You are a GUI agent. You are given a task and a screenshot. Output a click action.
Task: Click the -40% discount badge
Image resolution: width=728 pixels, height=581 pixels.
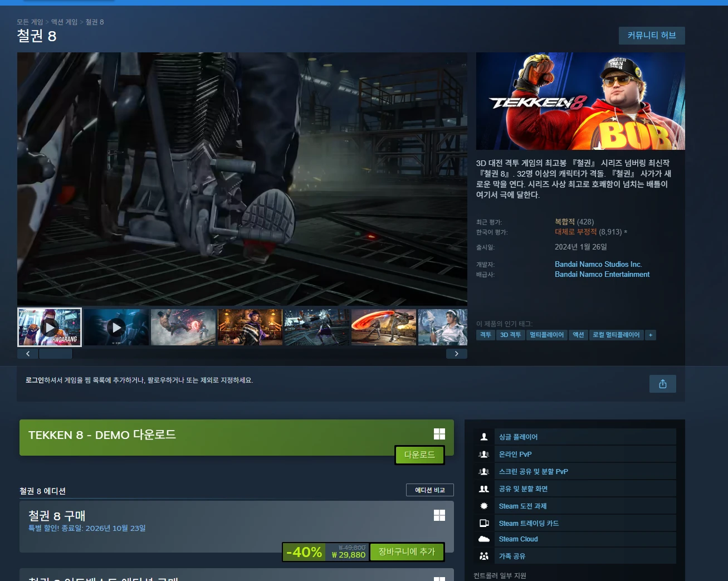[304, 552]
